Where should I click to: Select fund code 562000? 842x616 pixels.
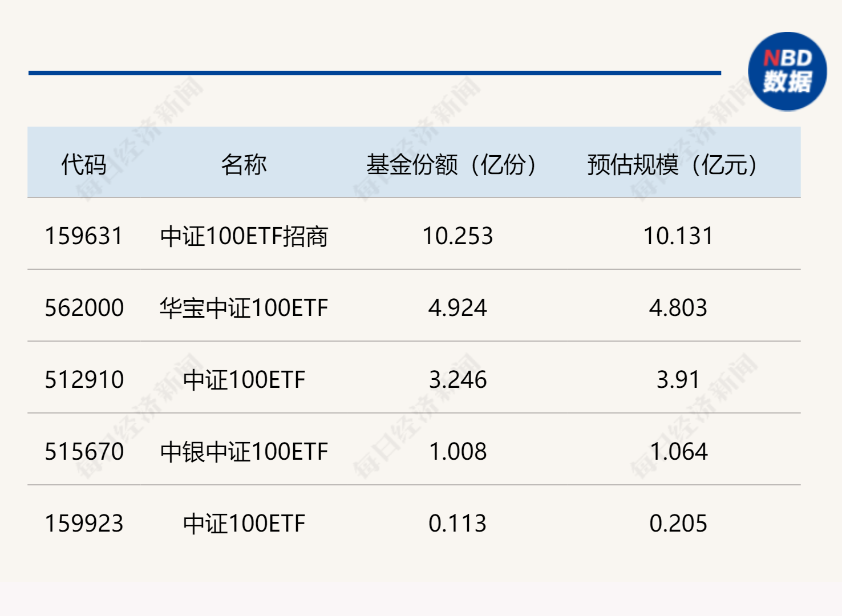pos(84,308)
